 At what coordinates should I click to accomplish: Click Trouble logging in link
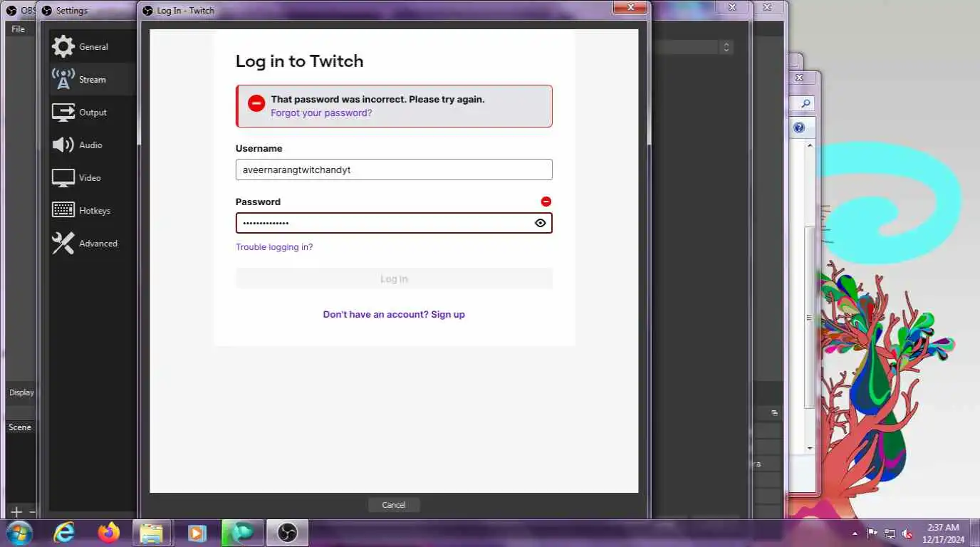(274, 247)
